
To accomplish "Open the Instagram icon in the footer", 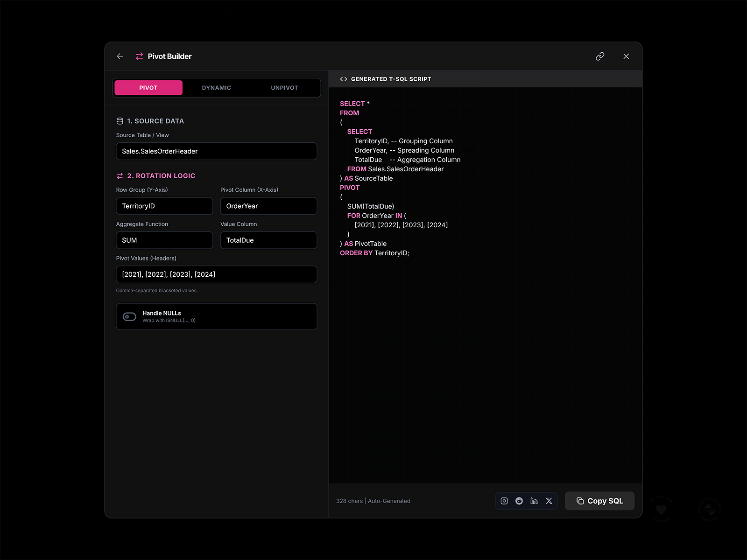I will [x=504, y=501].
